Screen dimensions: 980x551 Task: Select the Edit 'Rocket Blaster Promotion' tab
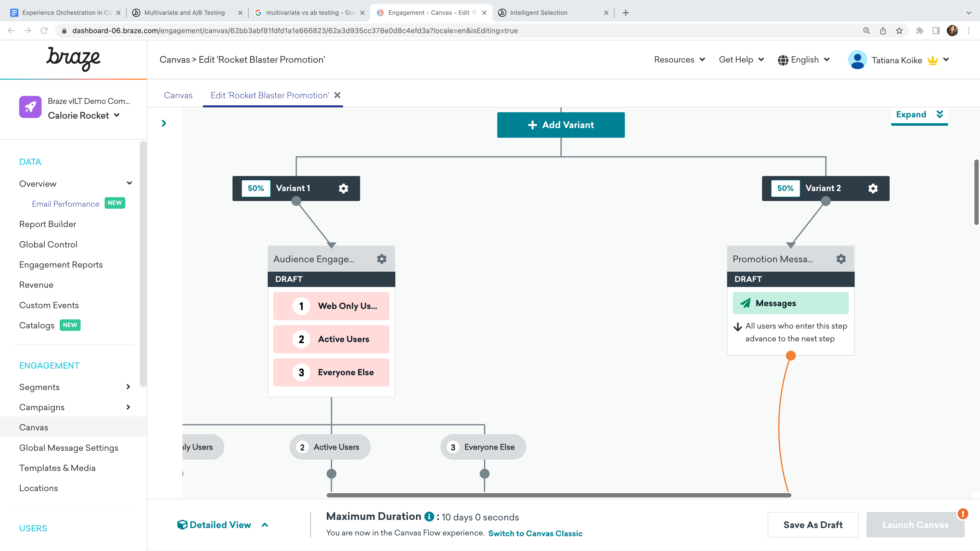[x=270, y=95]
